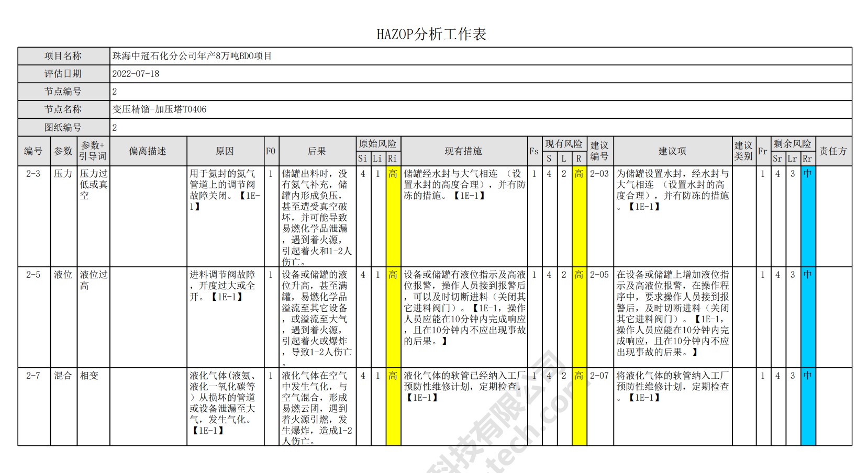
Task: Select existing measure "液化气体的软管已经纳入工厂预防性维修计划"
Action: pyautogui.click(x=464, y=407)
